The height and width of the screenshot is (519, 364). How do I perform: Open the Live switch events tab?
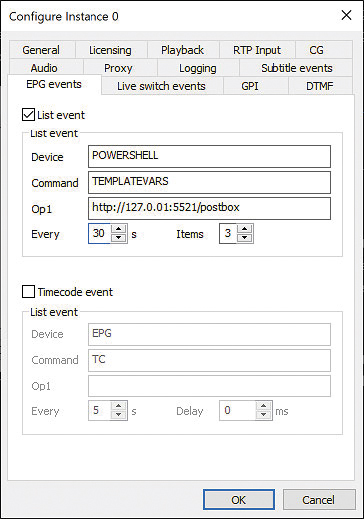[161, 86]
